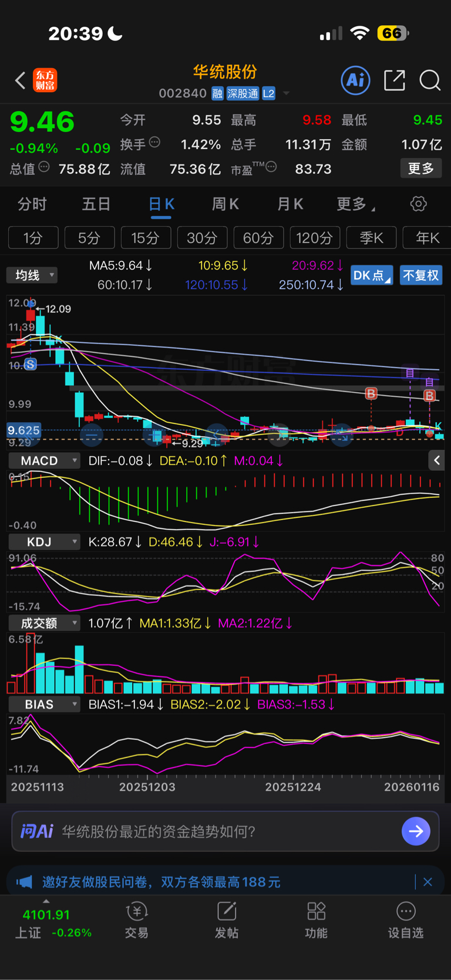Switch to 分时 tab
The width and height of the screenshot is (451, 980).
(x=32, y=204)
